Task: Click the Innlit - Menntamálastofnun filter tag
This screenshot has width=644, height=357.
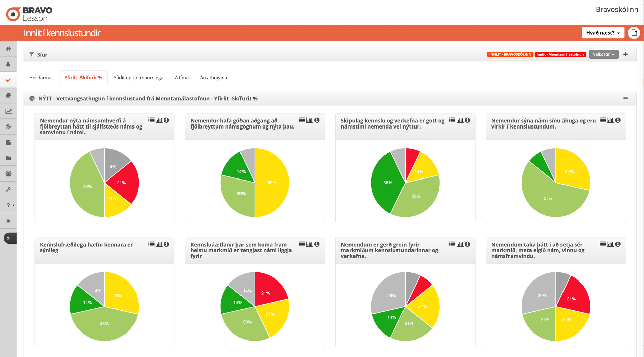Action: pyautogui.click(x=560, y=54)
